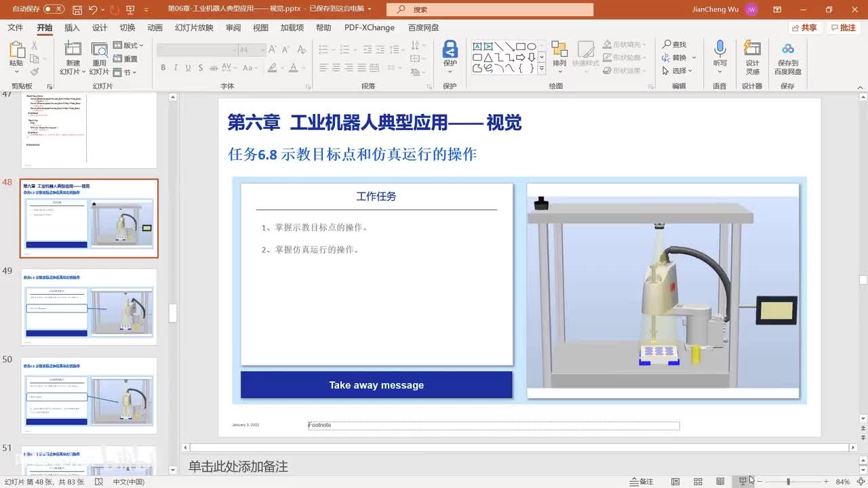Toggle Underline formatting

tap(188, 68)
